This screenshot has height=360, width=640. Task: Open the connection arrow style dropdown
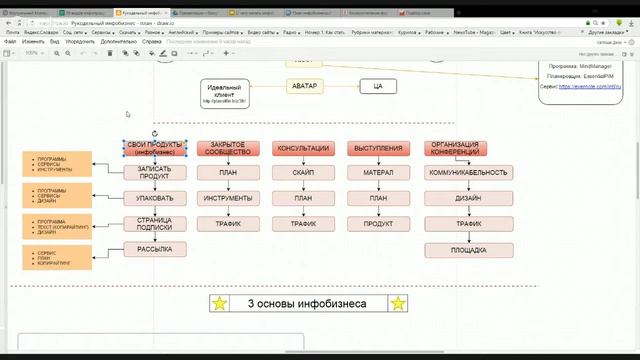point(191,53)
